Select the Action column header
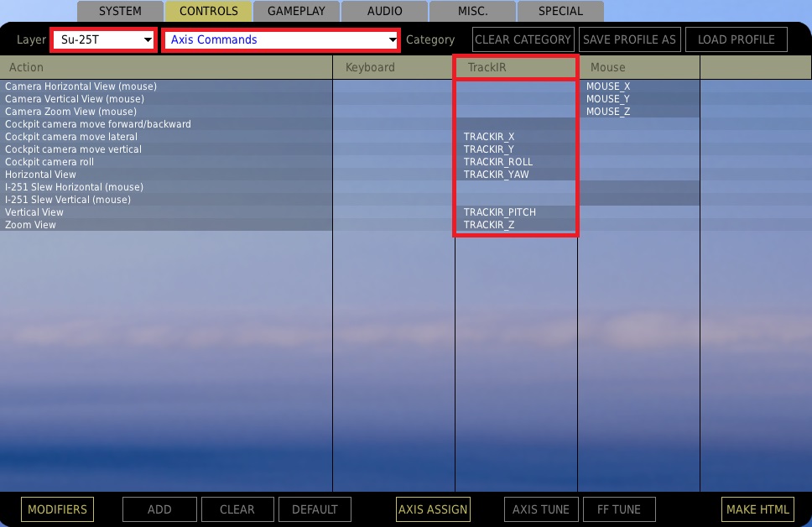The image size is (812, 527). point(166,67)
